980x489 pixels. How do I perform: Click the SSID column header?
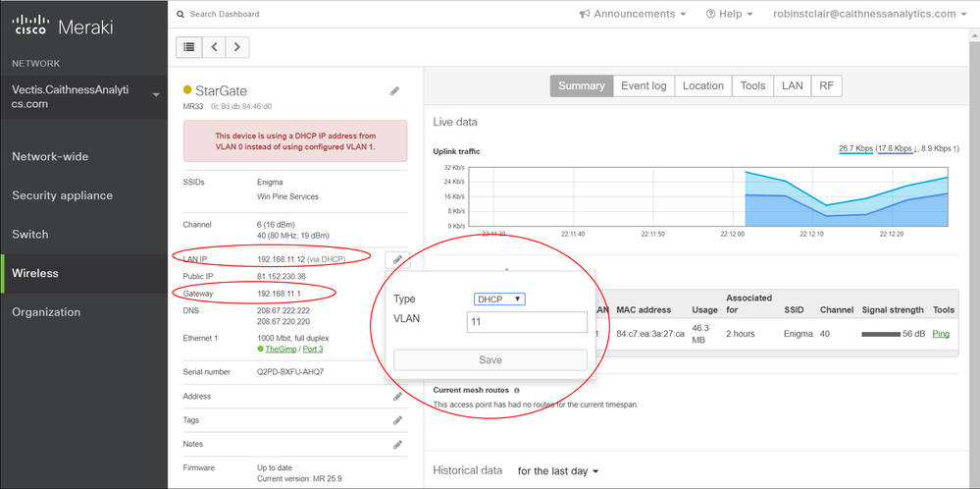point(795,309)
